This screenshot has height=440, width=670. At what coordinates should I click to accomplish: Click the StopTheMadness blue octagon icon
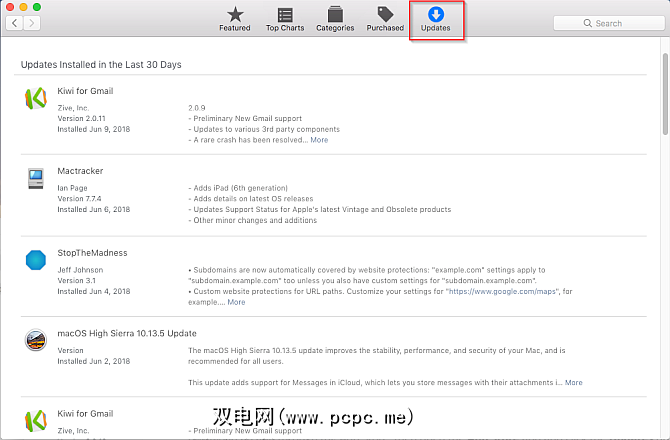tap(36, 260)
